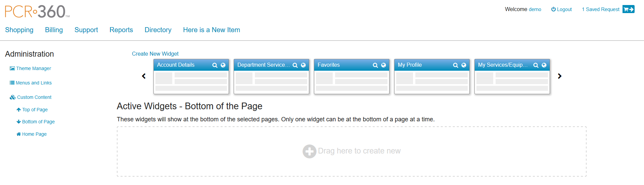
Task: Click the globe icon on My Services/Equipment widget
Action: click(x=544, y=65)
